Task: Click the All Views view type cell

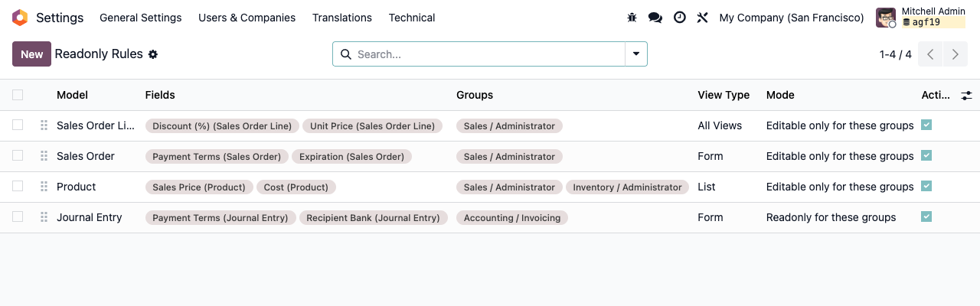Action: tap(720, 125)
